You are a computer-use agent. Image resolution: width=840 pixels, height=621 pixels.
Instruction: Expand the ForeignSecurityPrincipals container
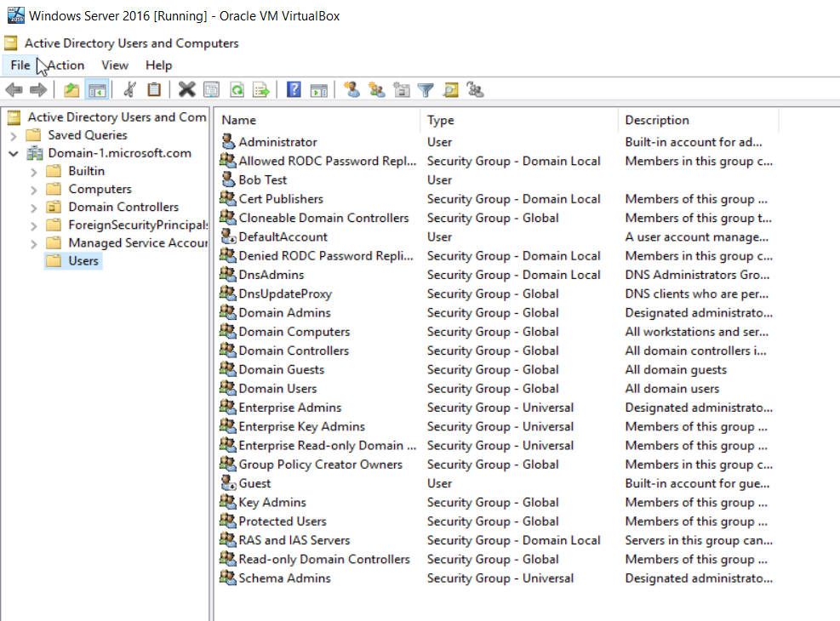coord(34,226)
